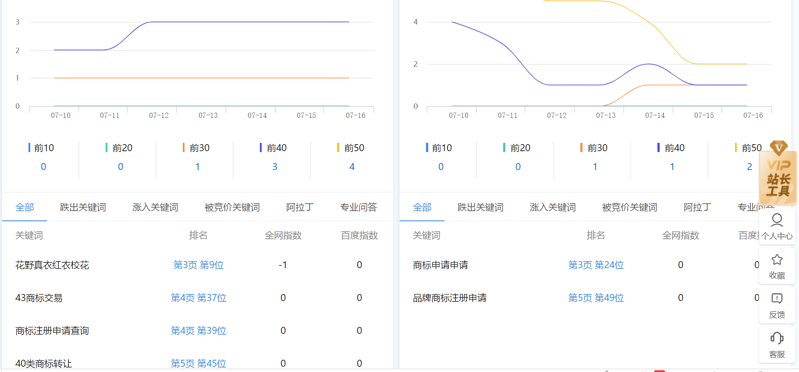Open ranking link 第3页 第24位
The image size is (799, 372).
596,265
